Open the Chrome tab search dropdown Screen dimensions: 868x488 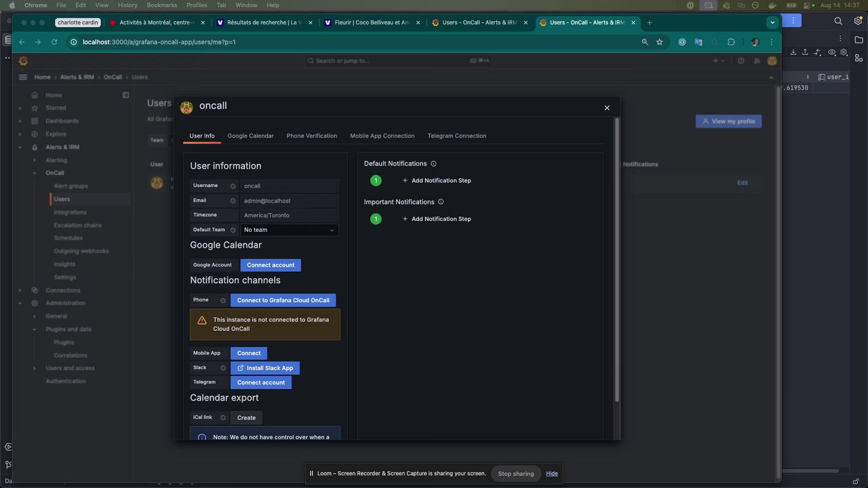coord(772,22)
